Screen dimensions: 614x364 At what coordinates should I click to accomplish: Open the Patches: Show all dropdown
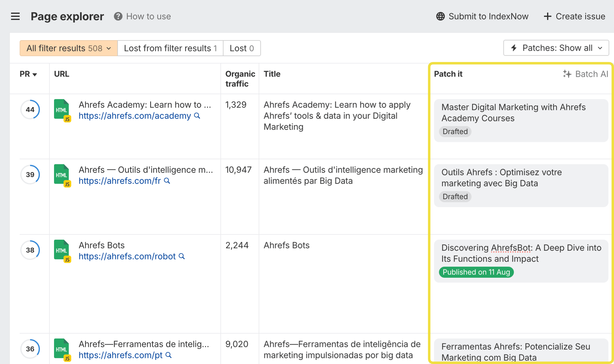(x=556, y=48)
